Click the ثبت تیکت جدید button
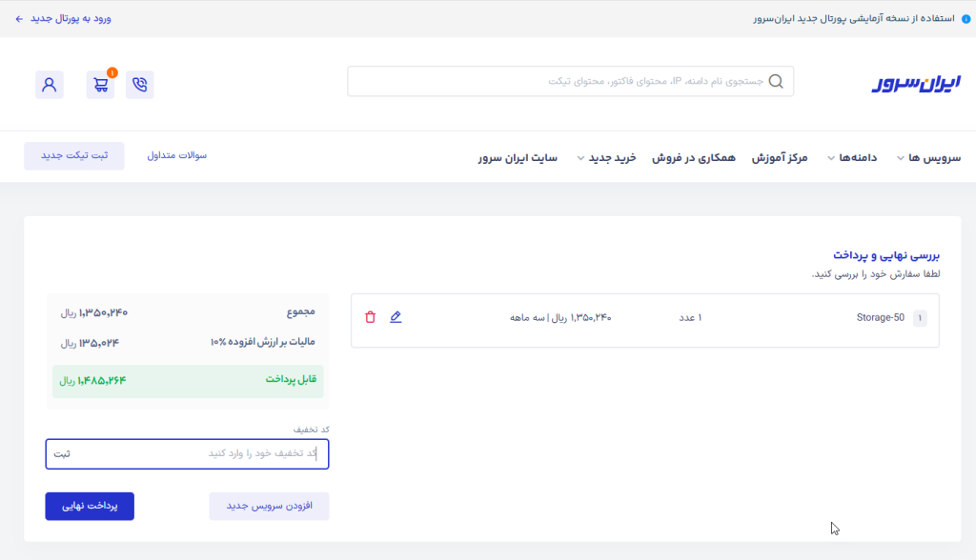The height and width of the screenshot is (560, 976). coord(74,155)
